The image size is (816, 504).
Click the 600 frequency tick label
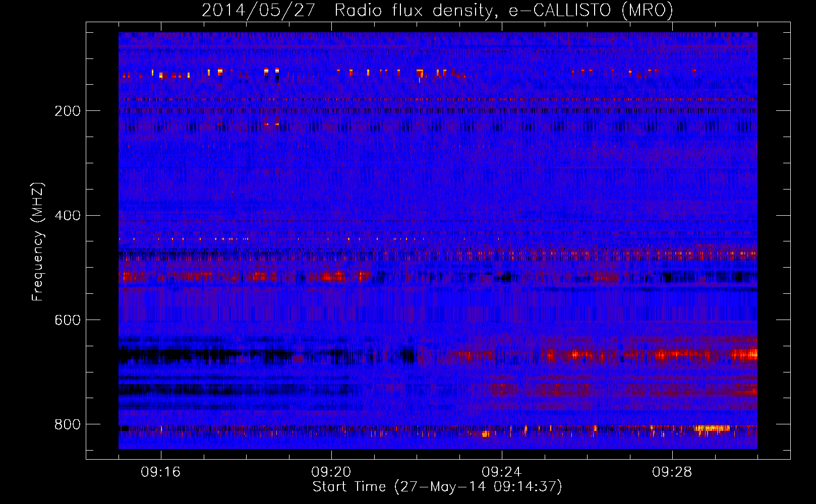click(68, 321)
